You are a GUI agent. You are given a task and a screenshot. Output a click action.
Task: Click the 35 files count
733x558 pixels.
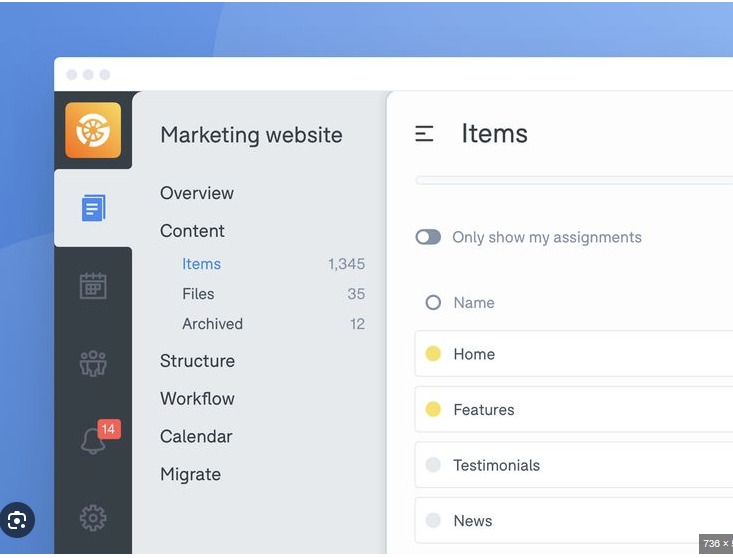pyautogui.click(x=356, y=294)
